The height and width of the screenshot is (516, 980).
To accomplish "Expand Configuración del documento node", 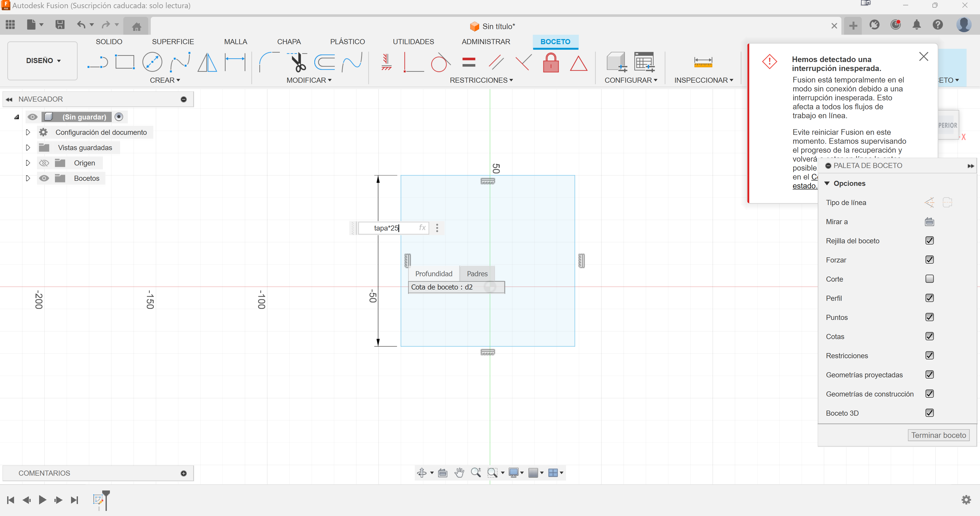I will tap(28, 132).
